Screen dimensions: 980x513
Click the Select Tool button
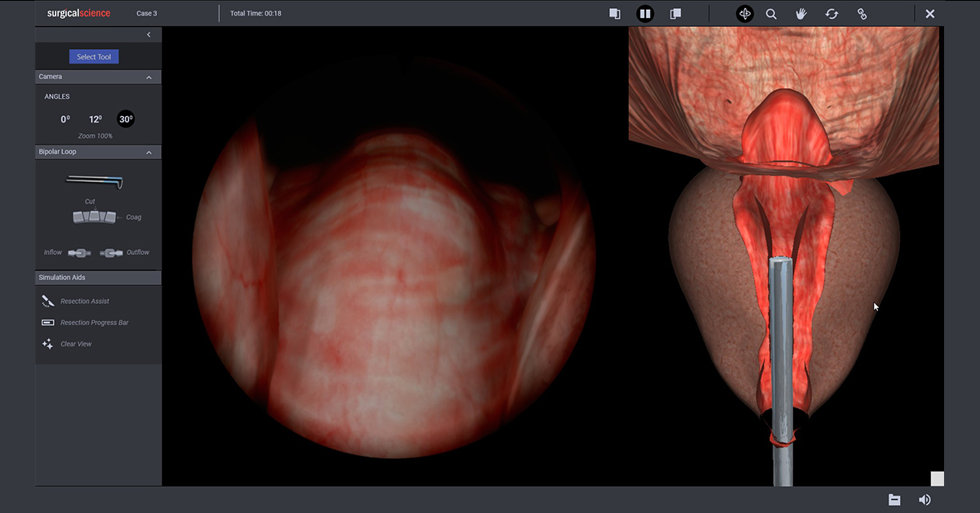tap(94, 57)
